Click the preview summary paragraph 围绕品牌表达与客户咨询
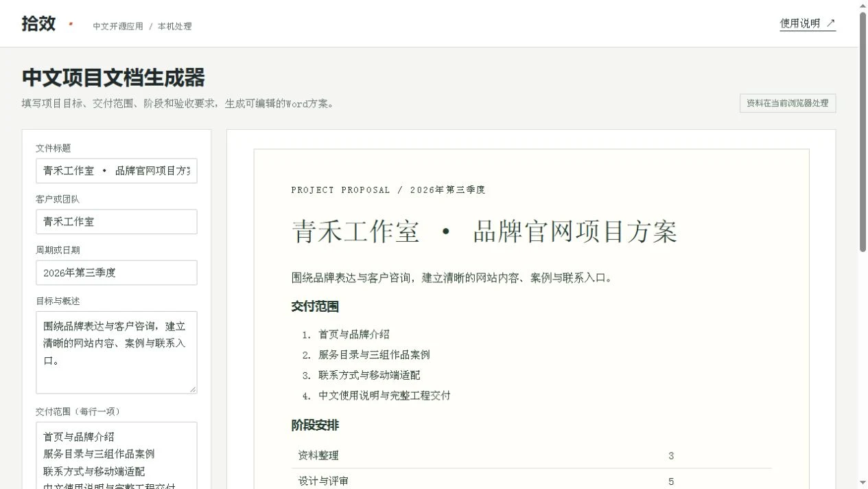Image resolution: width=868 pixels, height=489 pixels. (x=451, y=277)
